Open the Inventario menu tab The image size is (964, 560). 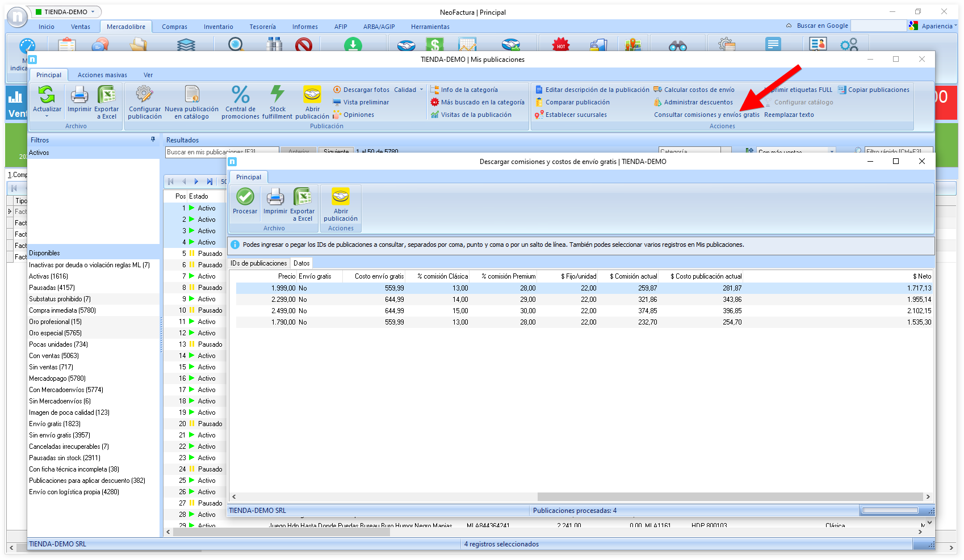click(x=218, y=27)
